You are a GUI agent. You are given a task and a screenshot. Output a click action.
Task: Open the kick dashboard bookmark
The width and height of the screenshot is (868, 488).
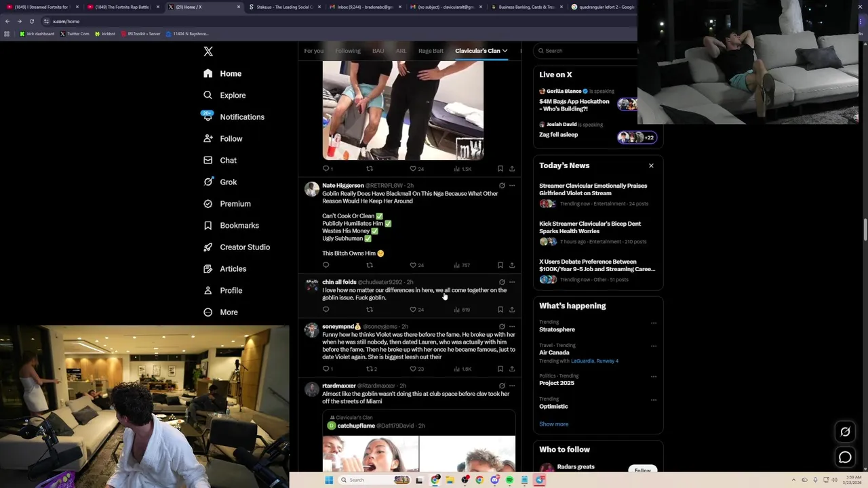37,33
